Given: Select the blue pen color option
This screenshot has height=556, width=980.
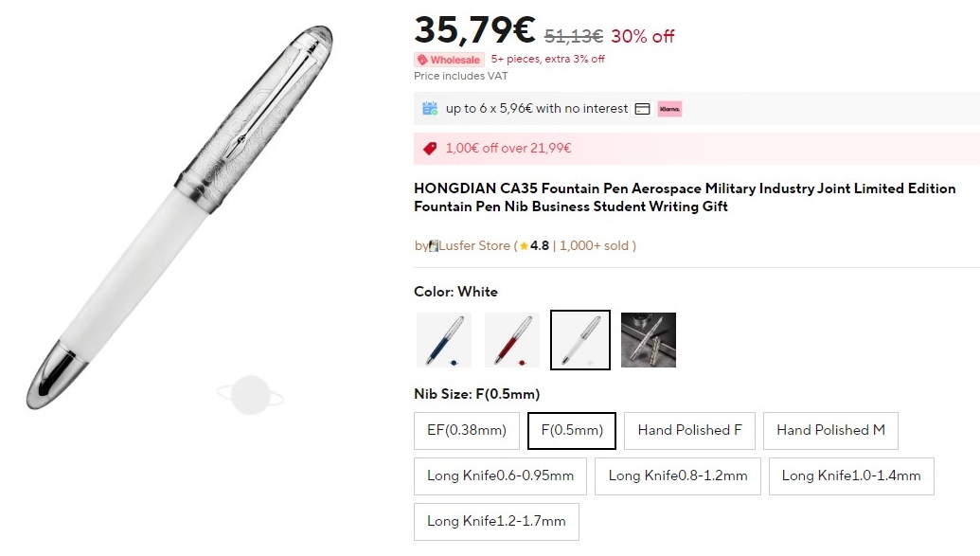Looking at the screenshot, I should [444, 340].
